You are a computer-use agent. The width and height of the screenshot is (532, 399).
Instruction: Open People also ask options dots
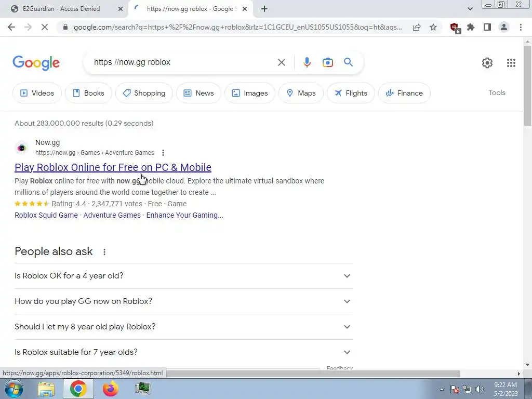pos(104,252)
